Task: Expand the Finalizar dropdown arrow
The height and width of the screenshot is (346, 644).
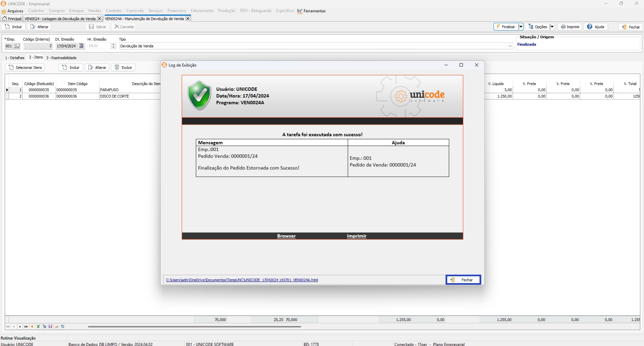Action: pyautogui.click(x=520, y=27)
